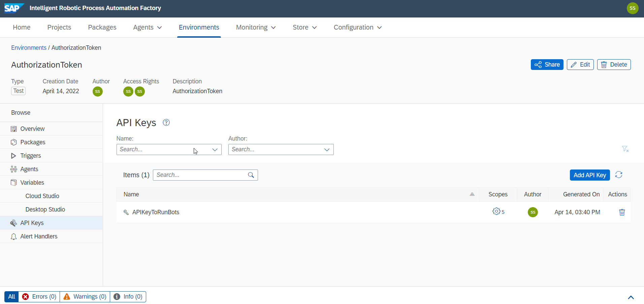
Task: Select Cloud Studio under Variables
Action: click(51, 196)
